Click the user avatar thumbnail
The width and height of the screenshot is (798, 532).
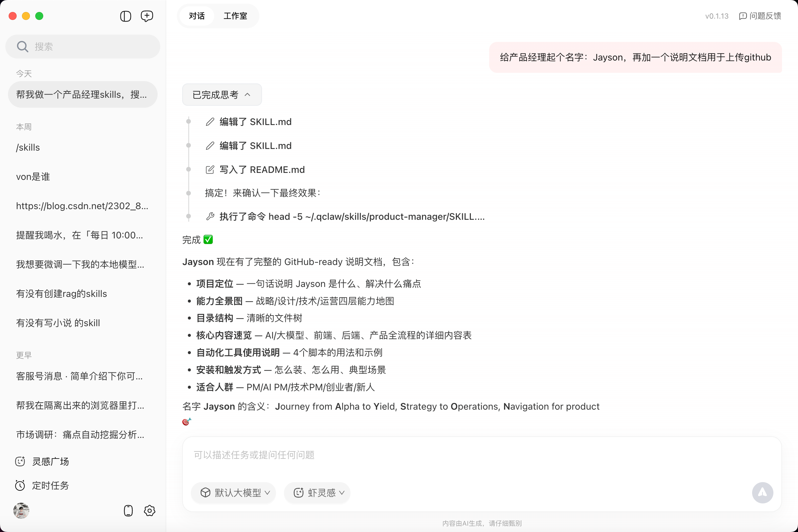click(x=21, y=511)
